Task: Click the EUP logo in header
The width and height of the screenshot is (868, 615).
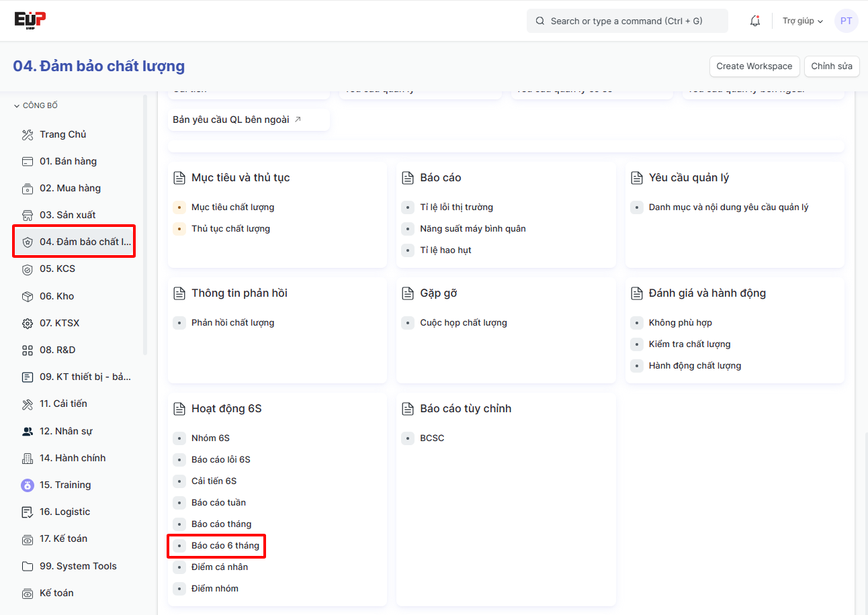Action: [30, 20]
